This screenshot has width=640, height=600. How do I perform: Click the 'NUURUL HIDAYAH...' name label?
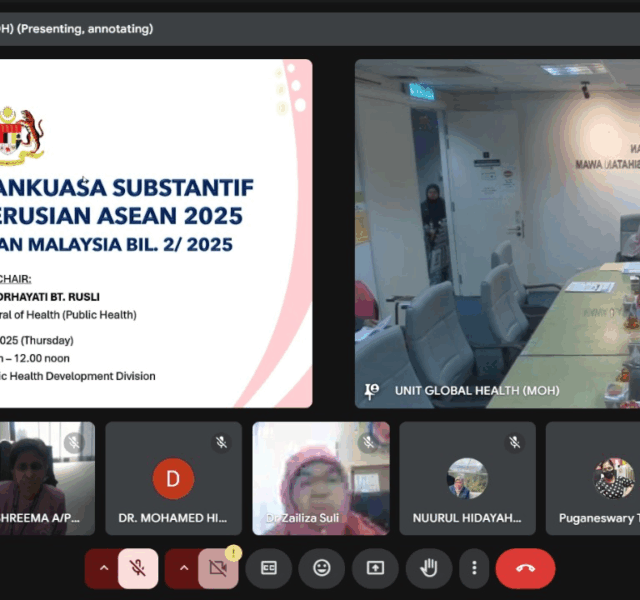coord(467,518)
